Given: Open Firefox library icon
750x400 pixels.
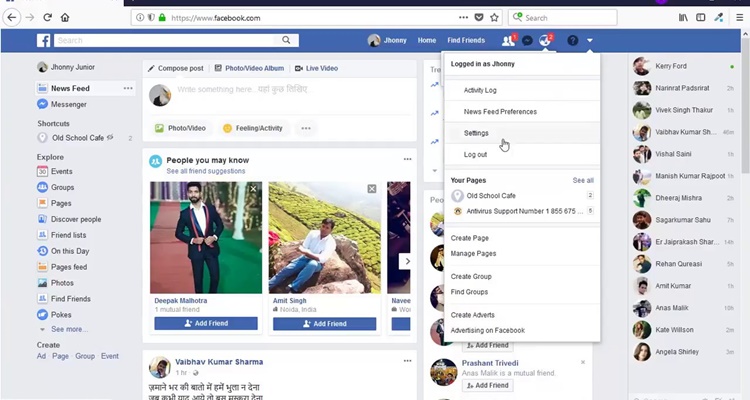Looking at the screenshot, I should tap(683, 18).
